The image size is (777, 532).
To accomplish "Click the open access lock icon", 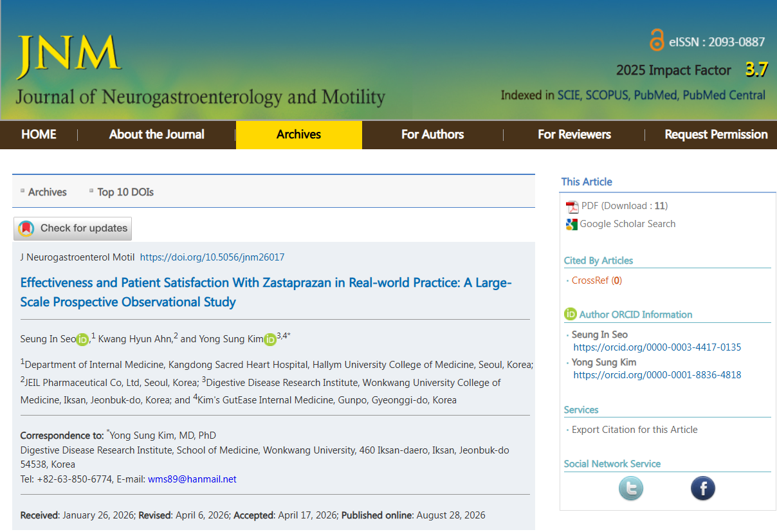I will (x=656, y=40).
